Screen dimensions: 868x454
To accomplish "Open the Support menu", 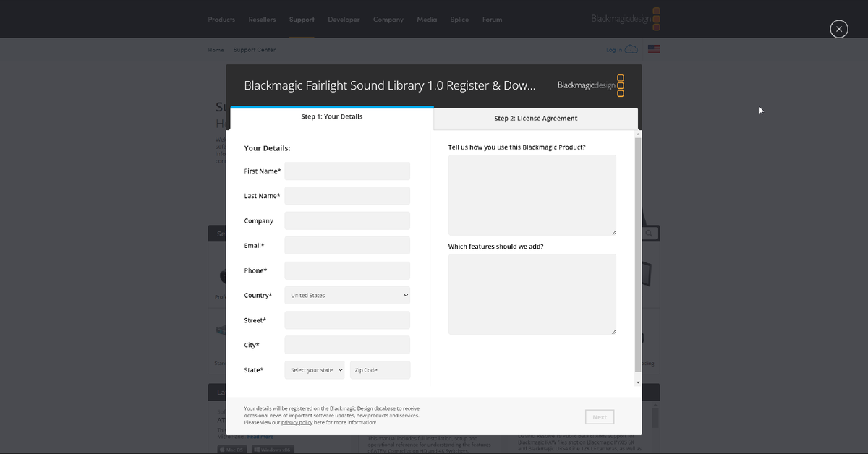I will 302,20.
